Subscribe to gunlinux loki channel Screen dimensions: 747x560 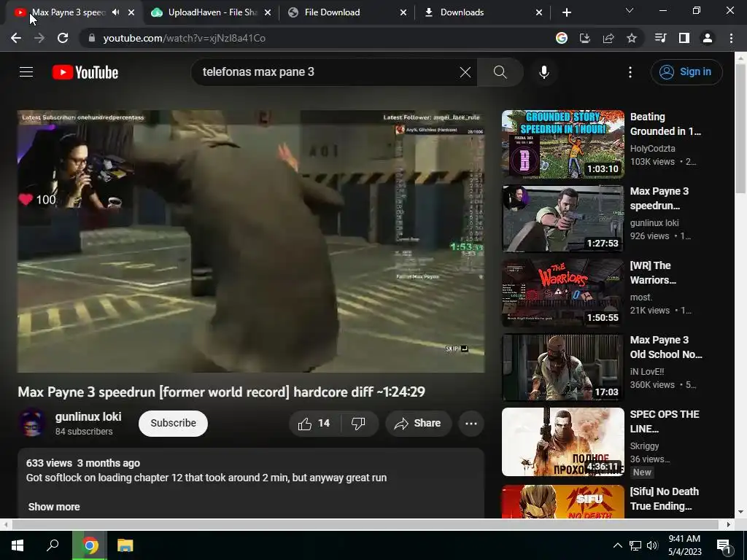[173, 424]
